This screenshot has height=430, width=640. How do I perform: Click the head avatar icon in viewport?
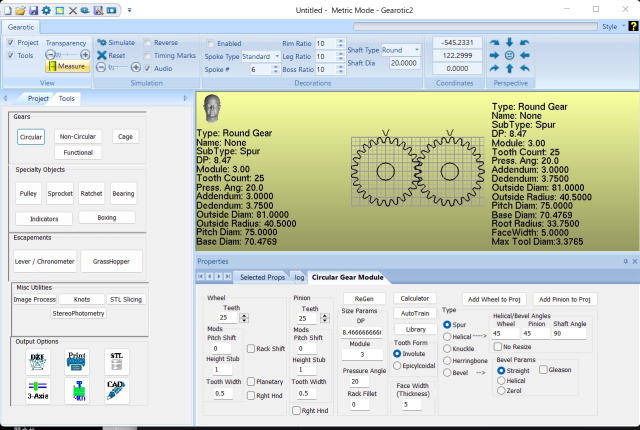(211, 107)
